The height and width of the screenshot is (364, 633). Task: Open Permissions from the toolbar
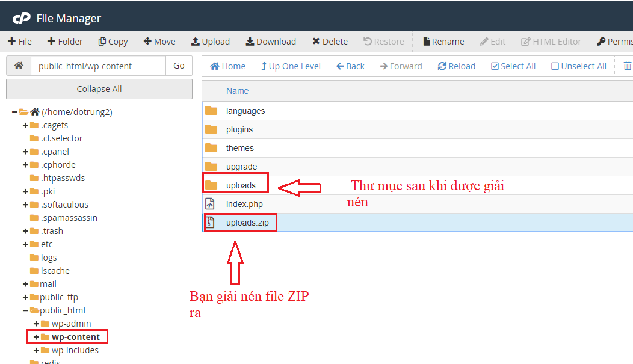coord(615,42)
